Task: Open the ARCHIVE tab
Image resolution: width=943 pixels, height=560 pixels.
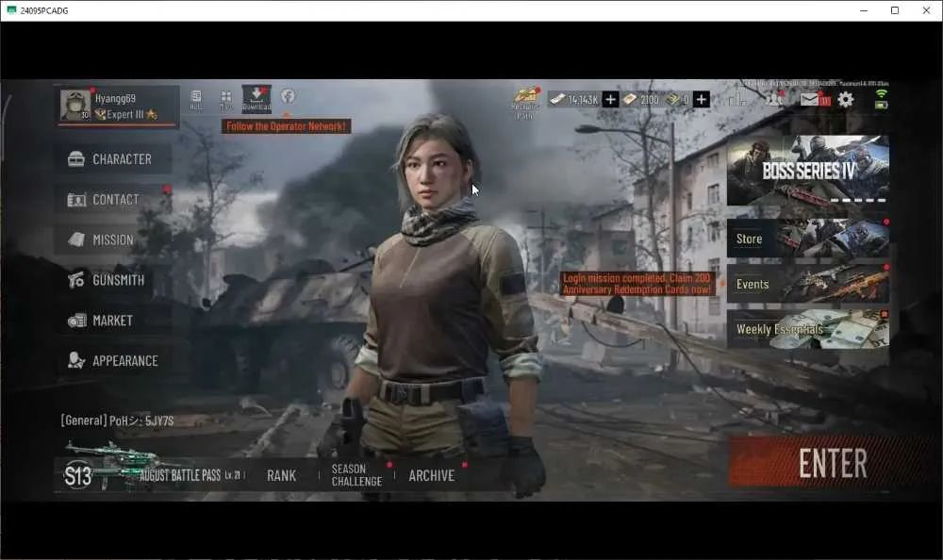Action: (431, 475)
